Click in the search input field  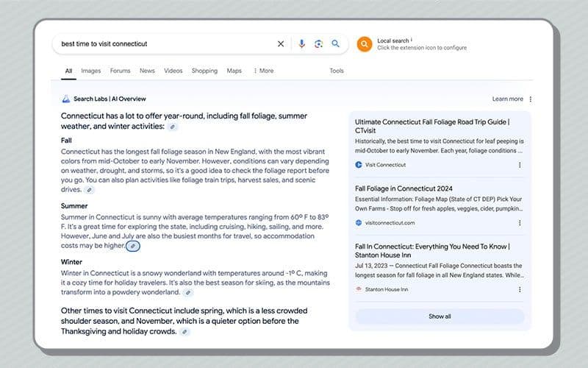coord(162,44)
